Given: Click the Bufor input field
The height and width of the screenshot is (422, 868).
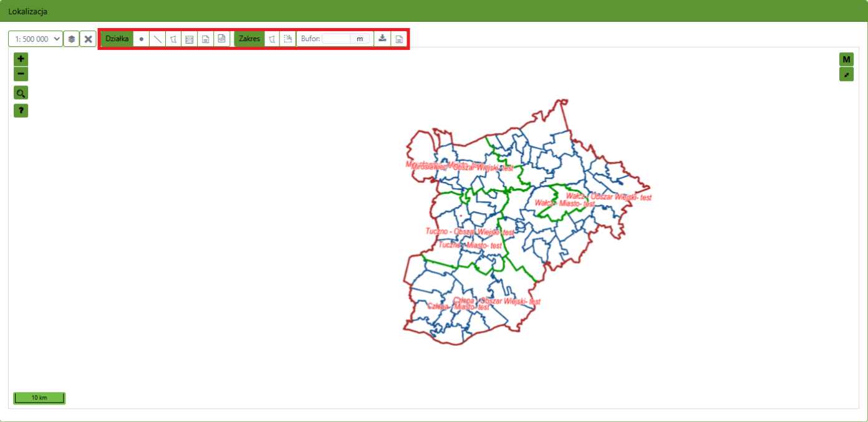Looking at the screenshot, I should (x=337, y=39).
